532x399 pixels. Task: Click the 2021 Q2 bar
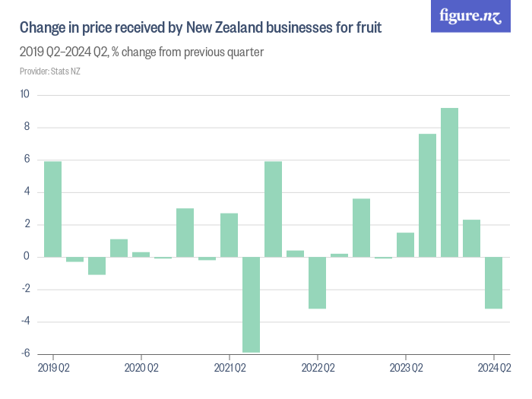point(229,235)
